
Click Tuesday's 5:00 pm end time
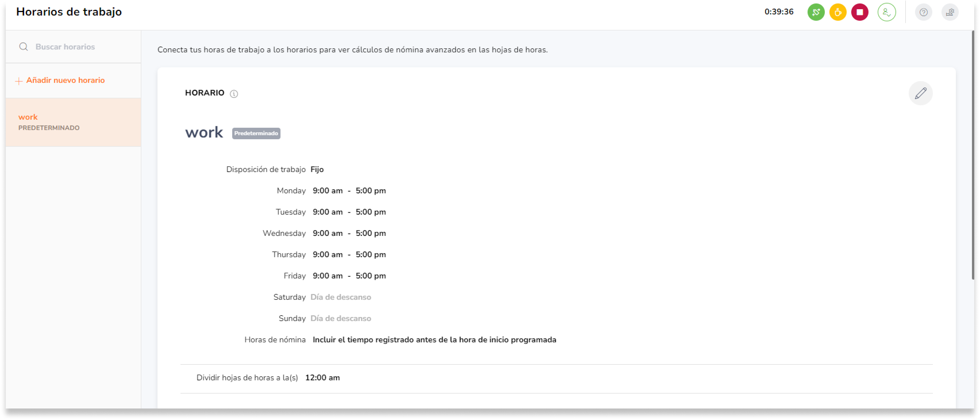point(370,212)
